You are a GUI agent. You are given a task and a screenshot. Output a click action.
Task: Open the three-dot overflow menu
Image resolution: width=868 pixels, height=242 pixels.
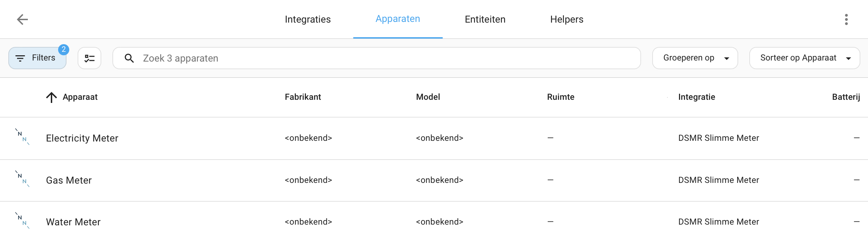(x=846, y=19)
